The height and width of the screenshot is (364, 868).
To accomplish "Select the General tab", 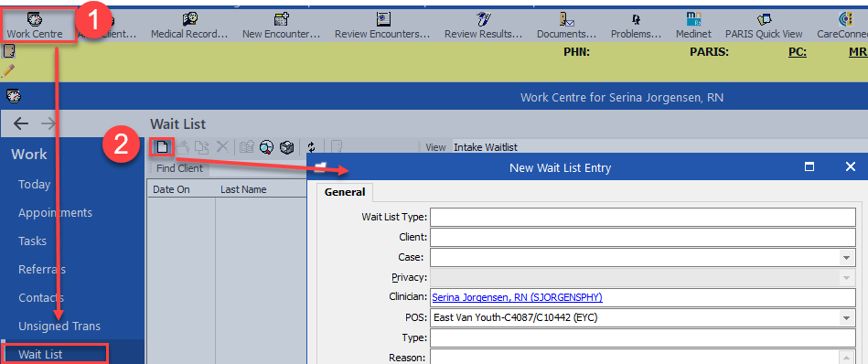I will [x=345, y=192].
